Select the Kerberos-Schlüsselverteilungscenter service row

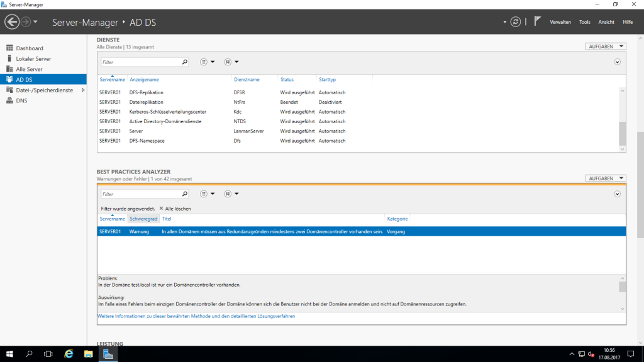(x=358, y=112)
